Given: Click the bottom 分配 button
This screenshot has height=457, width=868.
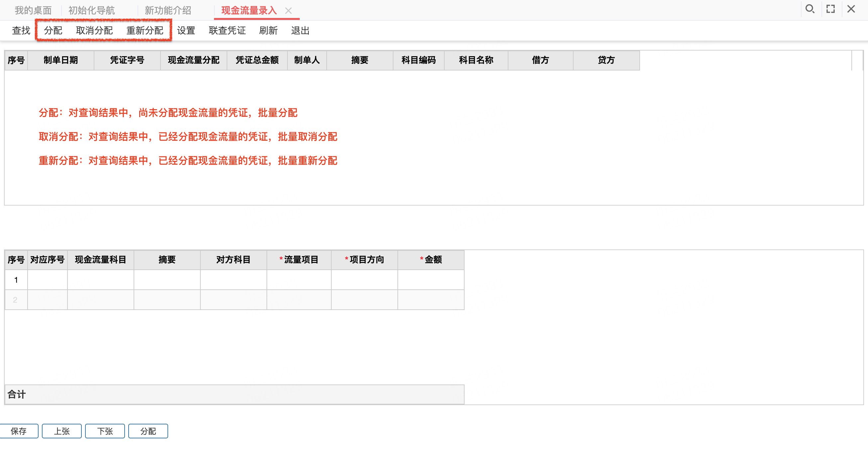Looking at the screenshot, I should 148,431.
